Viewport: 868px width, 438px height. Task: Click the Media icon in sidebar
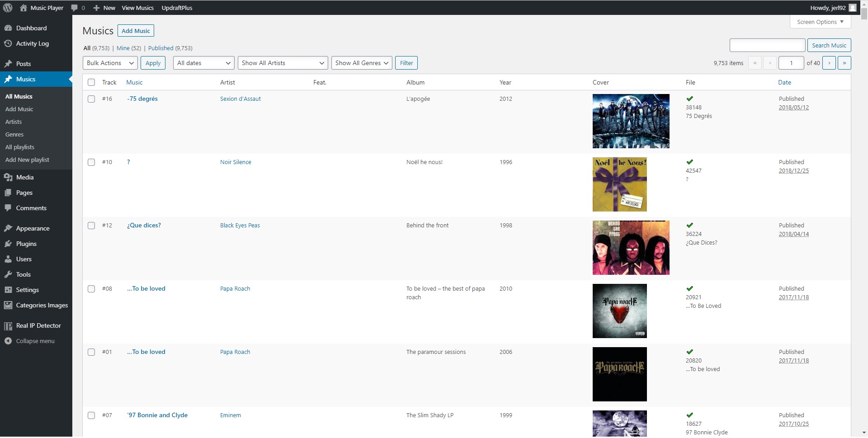8,177
